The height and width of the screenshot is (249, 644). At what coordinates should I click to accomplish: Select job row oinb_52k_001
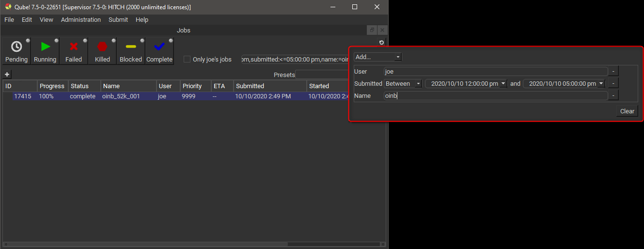[121, 96]
